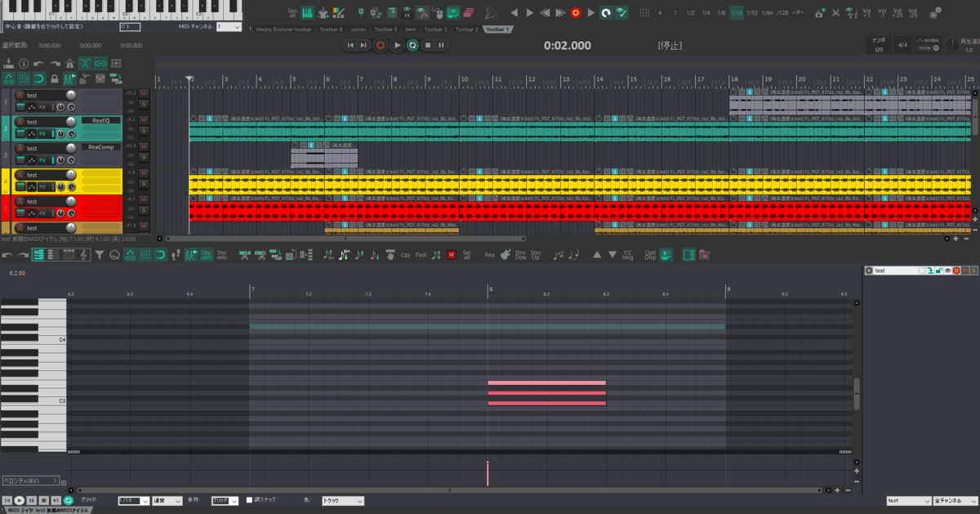Image resolution: width=980 pixels, height=514 pixels.
Task: Click the 'Sen all' toolbar icon
Action: 292,12
